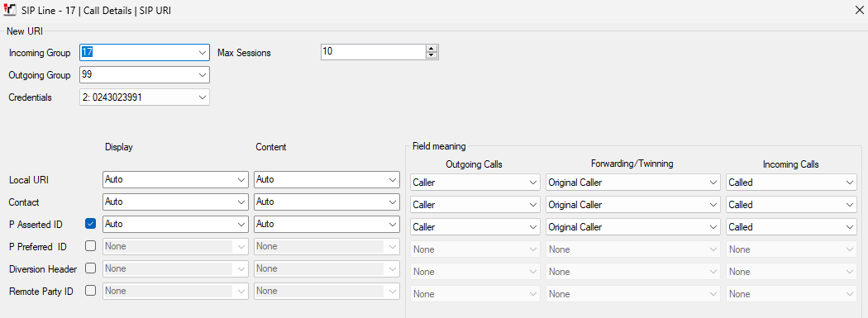Increase the Max Sessions value by one
This screenshot has height=318, width=868.
click(x=432, y=49)
